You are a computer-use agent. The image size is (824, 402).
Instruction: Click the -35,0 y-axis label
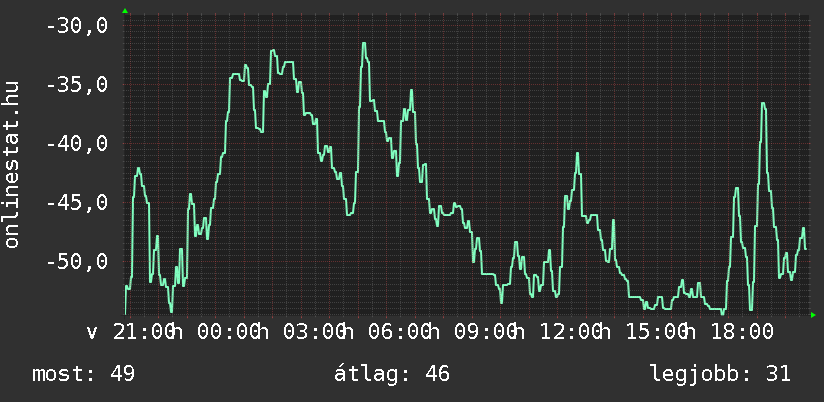point(77,84)
